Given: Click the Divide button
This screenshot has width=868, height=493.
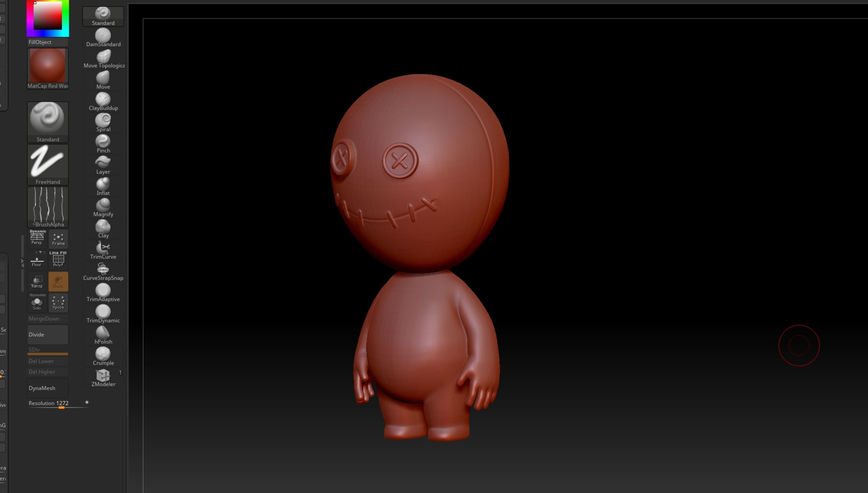Looking at the screenshot, I should click(x=48, y=335).
